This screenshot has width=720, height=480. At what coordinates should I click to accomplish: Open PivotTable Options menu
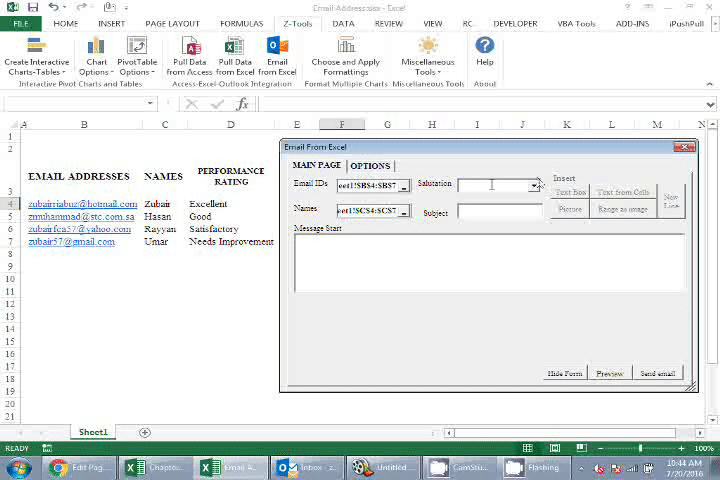(x=137, y=56)
